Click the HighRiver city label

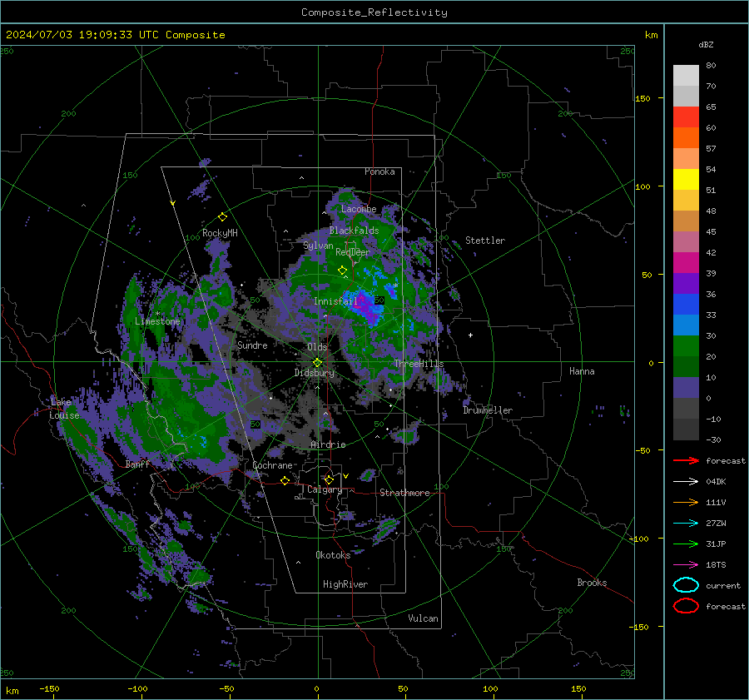[345, 584]
